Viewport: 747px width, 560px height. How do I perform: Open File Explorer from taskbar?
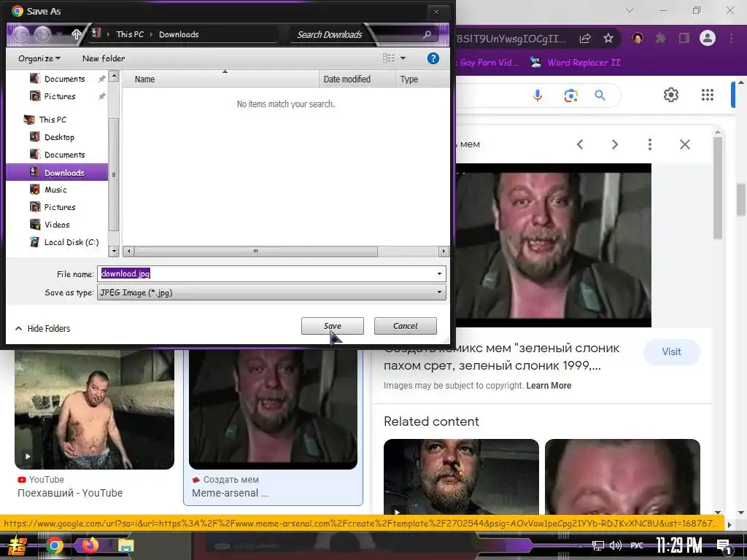pyautogui.click(x=125, y=545)
